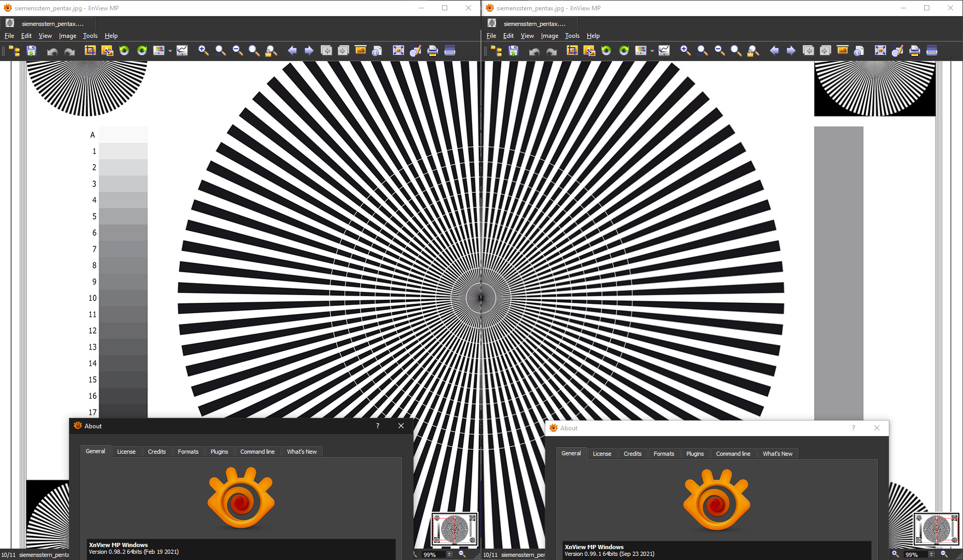Select General tab in right About dialog

tap(571, 453)
